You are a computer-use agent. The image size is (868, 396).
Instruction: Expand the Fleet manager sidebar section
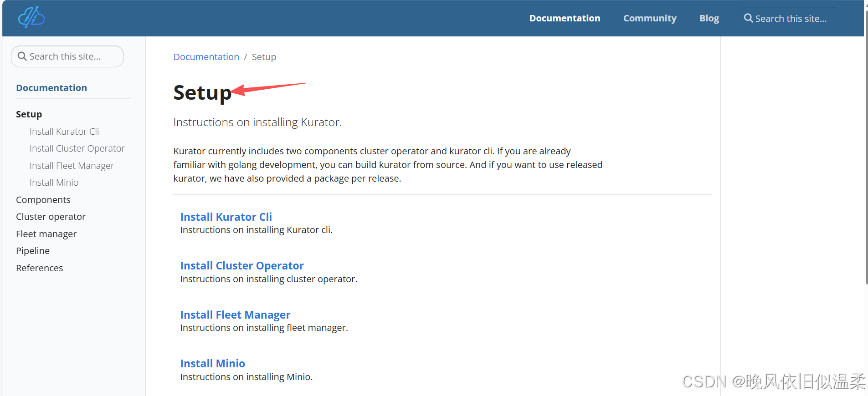pyautogui.click(x=46, y=234)
